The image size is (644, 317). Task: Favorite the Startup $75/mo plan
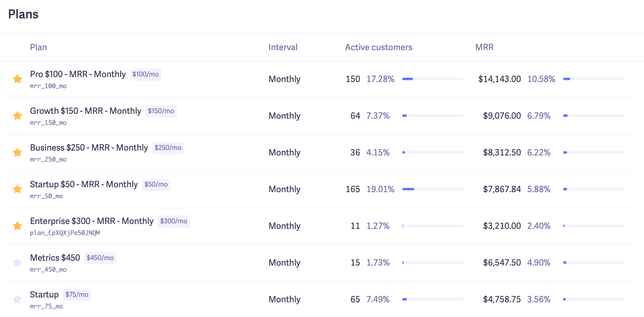click(x=17, y=298)
